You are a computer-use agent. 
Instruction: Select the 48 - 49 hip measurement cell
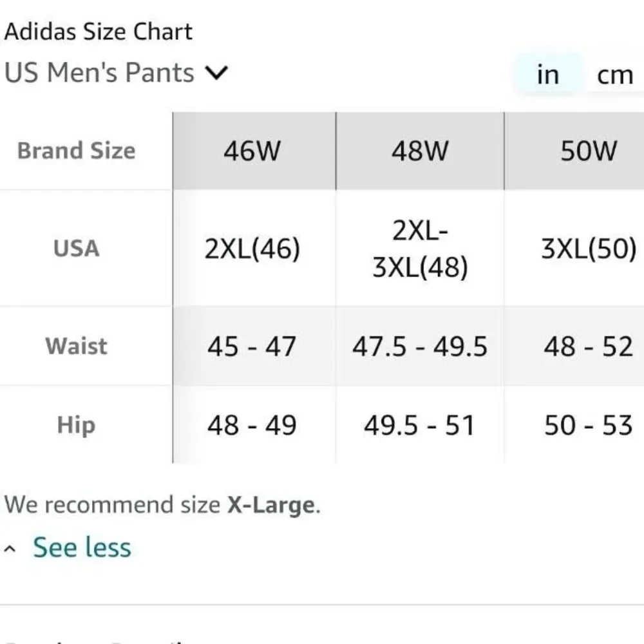(253, 424)
